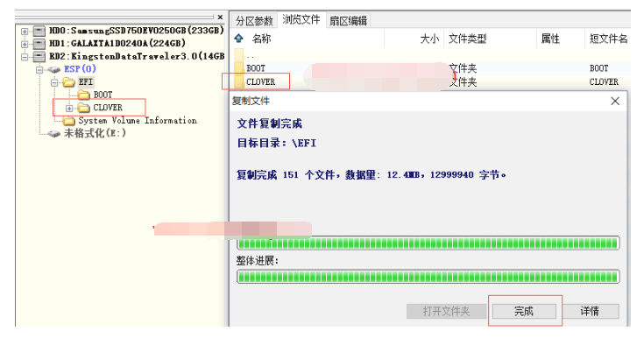The height and width of the screenshot is (338, 644).
Task: Collapse the ESP(0) partition node
Action: [39, 70]
